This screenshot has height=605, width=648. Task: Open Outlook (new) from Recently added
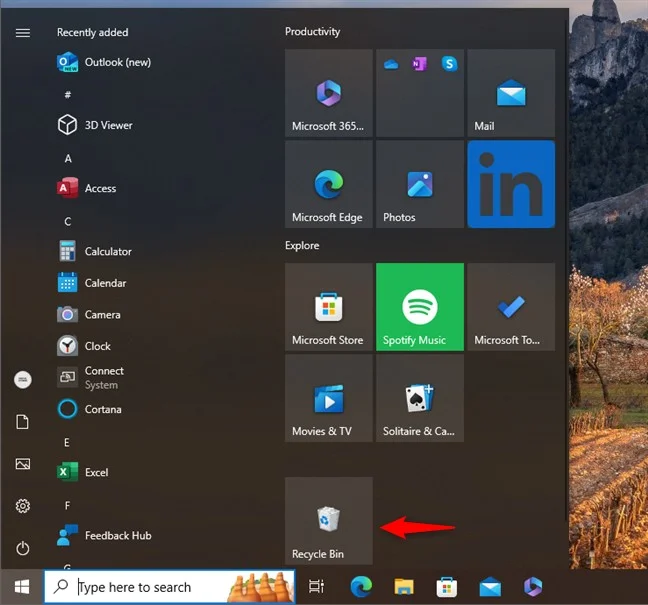point(104,62)
